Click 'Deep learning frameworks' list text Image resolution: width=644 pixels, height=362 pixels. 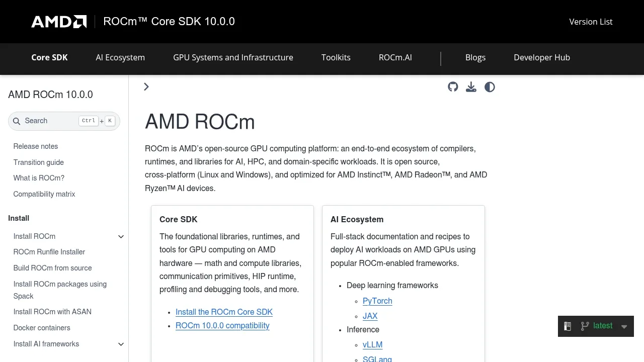(x=392, y=286)
